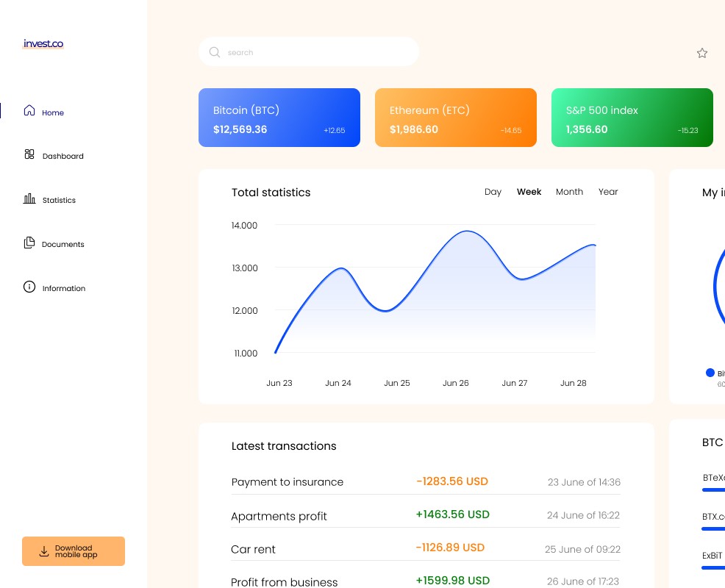The height and width of the screenshot is (588, 725).
Task: Open the Documents section
Action: [x=63, y=244]
